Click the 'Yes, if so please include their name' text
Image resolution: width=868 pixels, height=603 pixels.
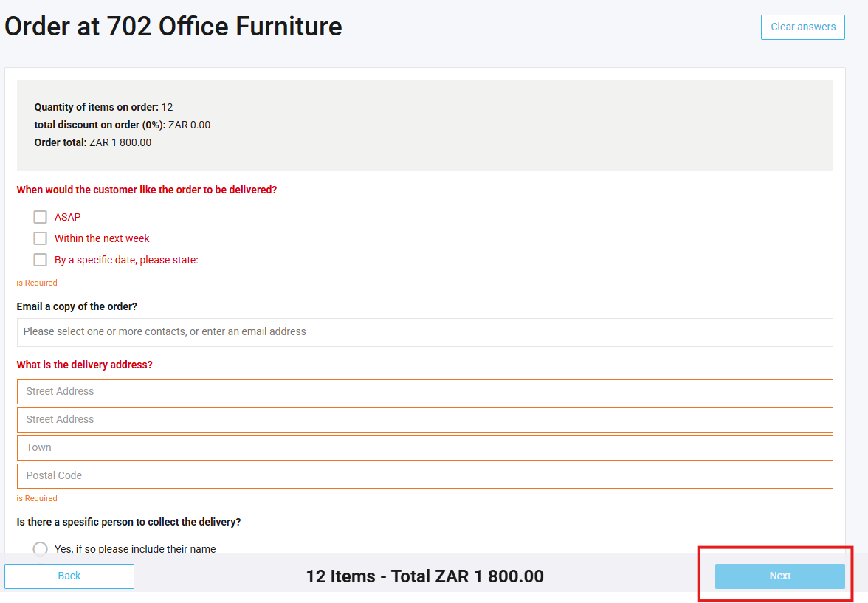click(x=135, y=549)
